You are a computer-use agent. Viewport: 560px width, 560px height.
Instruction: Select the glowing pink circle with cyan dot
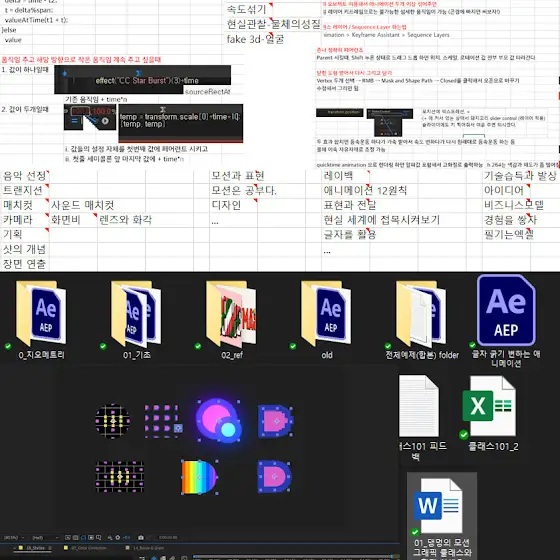coord(219,421)
